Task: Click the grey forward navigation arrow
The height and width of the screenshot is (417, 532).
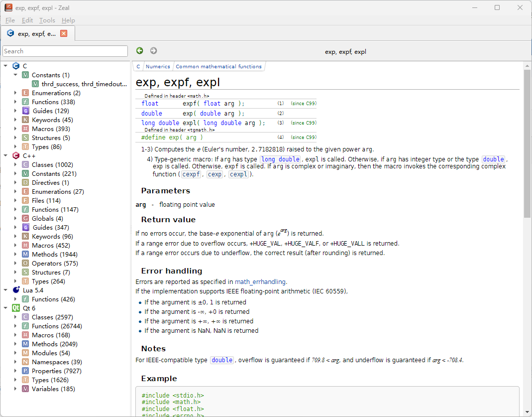Action: pos(153,51)
